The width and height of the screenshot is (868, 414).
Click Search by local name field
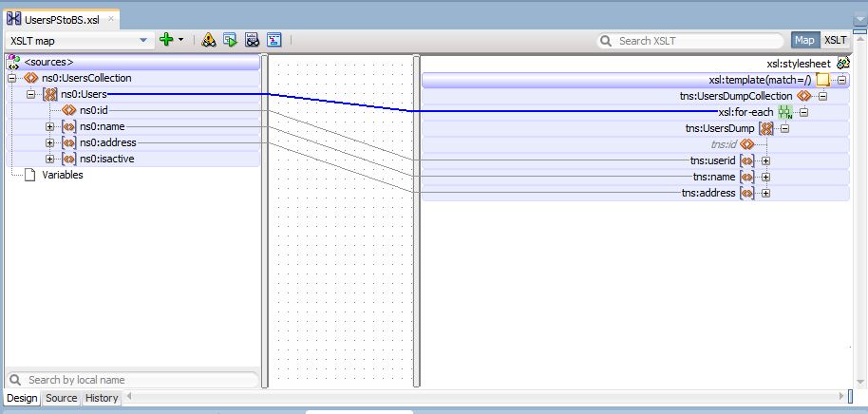click(132, 380)
